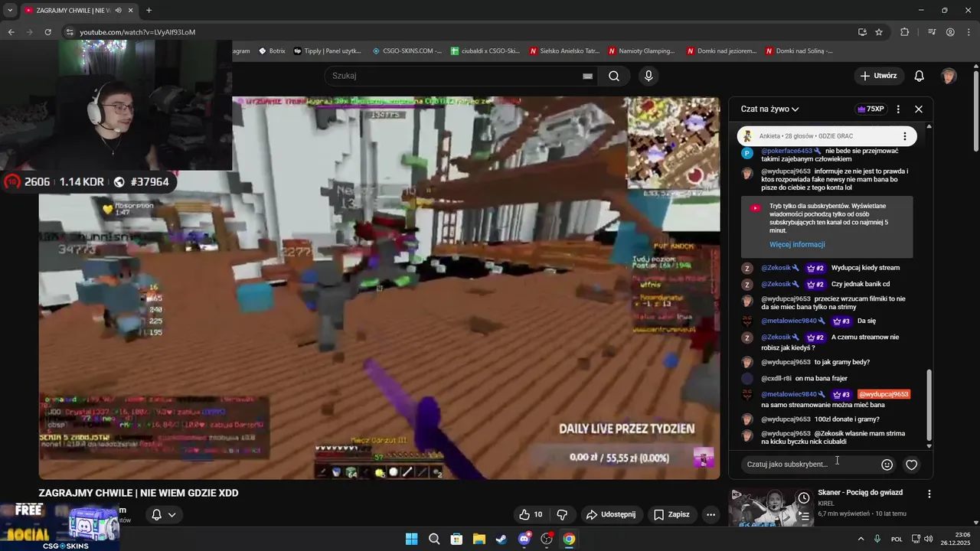Image resolution: width=980 pixels, height=551 pixels.
Task: Open more video actions (three dots)
Action: (x=711, y=514)
